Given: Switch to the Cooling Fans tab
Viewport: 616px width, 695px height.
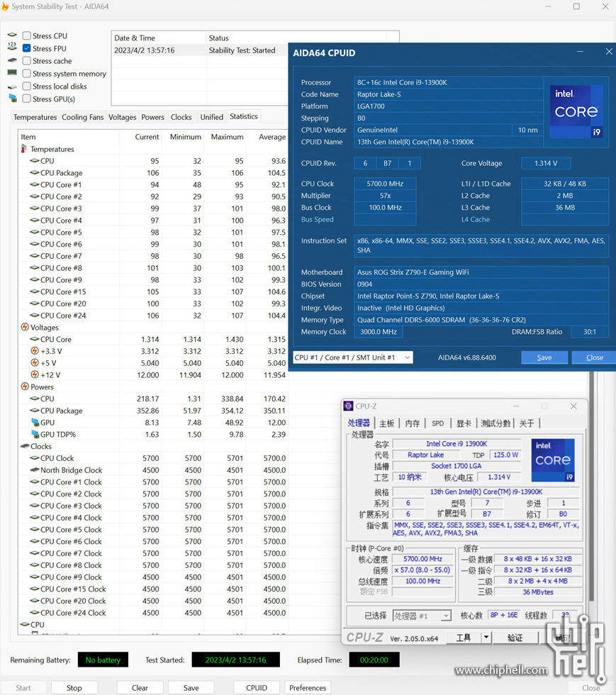Looking at the screenshot, I should point(82,117).
